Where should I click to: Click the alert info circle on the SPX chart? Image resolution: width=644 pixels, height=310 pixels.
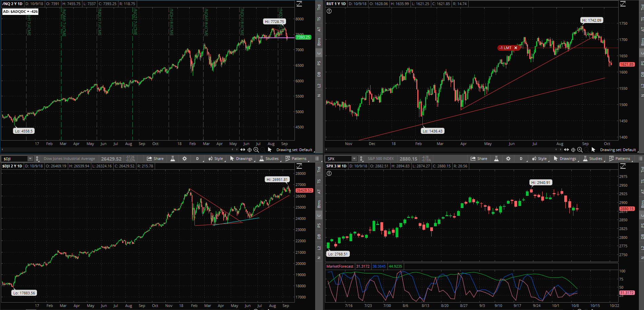pos(329,173)
